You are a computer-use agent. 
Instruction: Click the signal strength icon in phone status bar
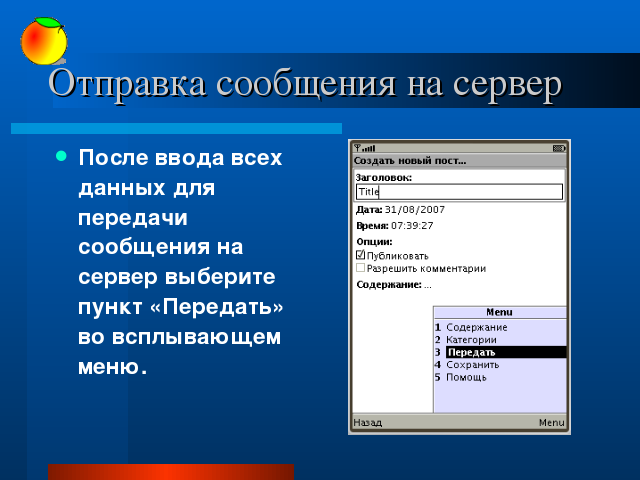pyautogui.click(x=364, y=148)
